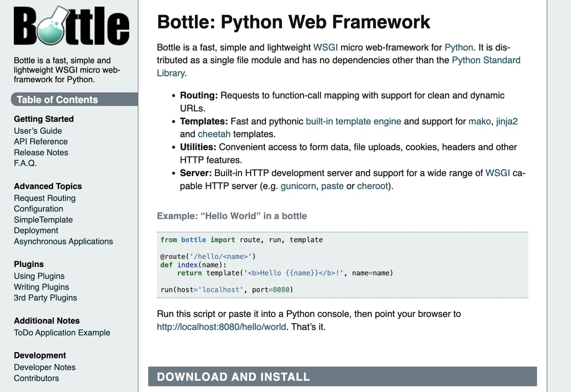The height and width of the screenshot is (392, 571).
Task: Click the Table of Contents header
Action: [x=75, y=100]
